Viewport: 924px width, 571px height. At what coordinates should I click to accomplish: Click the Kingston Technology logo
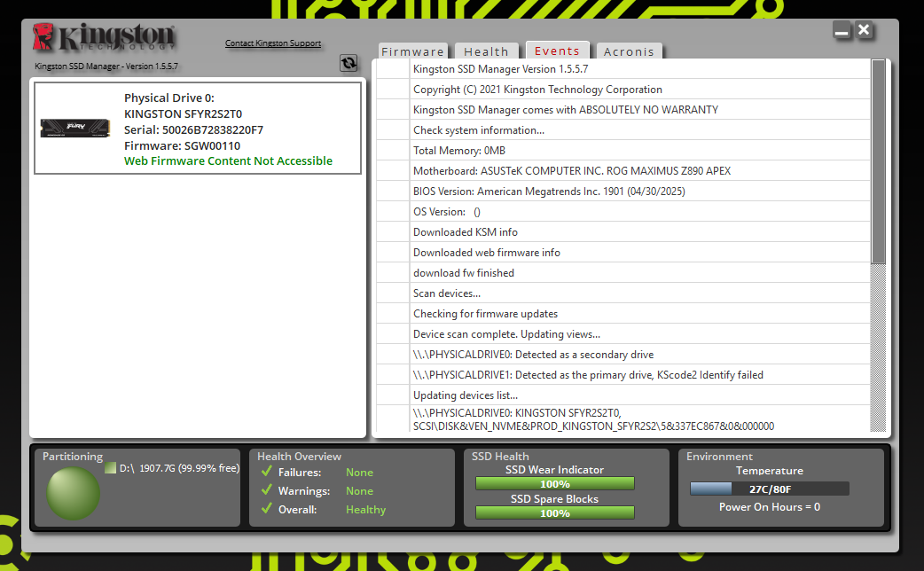(x=105, y=37)
